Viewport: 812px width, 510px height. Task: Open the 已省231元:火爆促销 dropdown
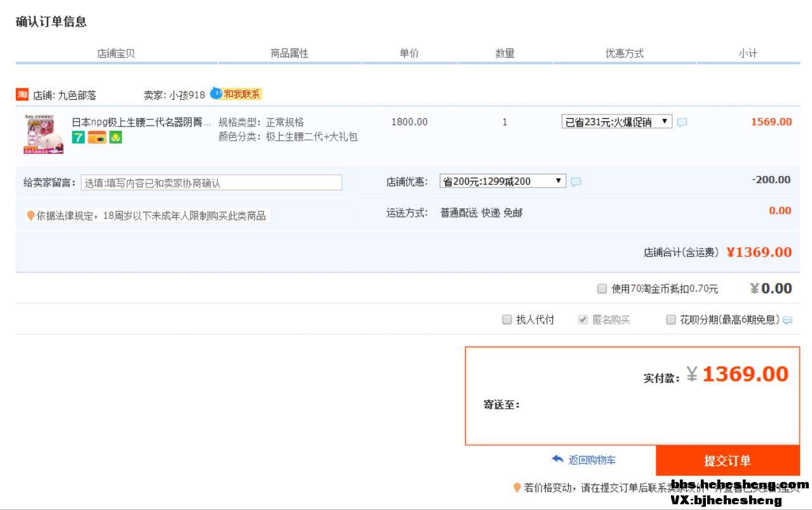[x=616, y=121]
